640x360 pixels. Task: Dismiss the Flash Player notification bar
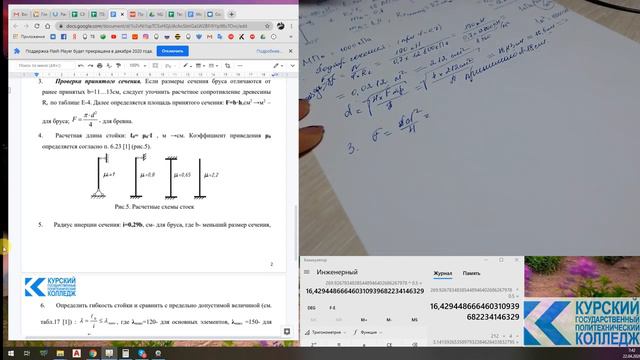tap(291, 51)
